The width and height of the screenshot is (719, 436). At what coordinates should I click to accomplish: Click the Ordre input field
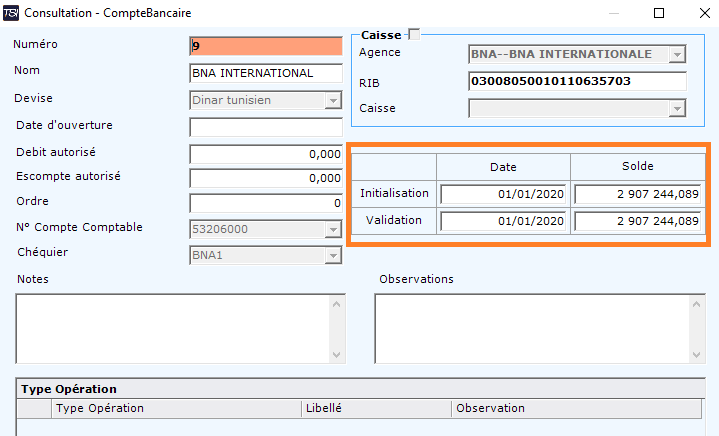click(x=266, y=203)
